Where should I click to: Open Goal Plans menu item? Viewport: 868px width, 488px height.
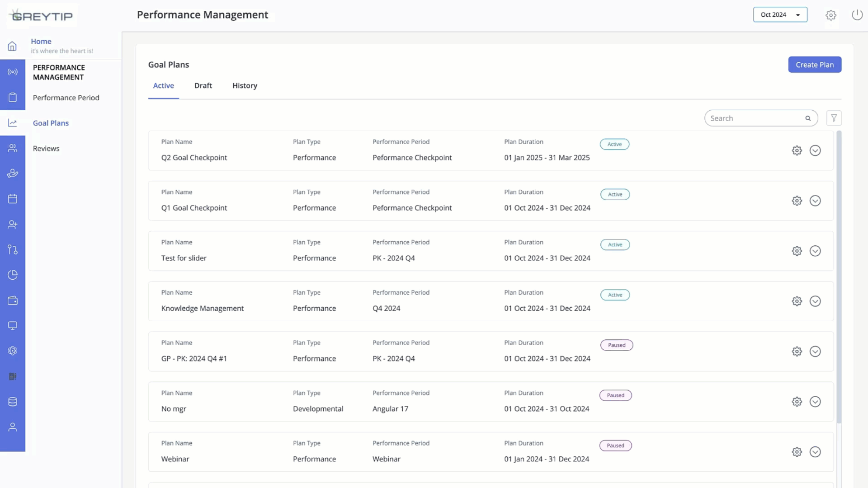[x=51, y=123]
